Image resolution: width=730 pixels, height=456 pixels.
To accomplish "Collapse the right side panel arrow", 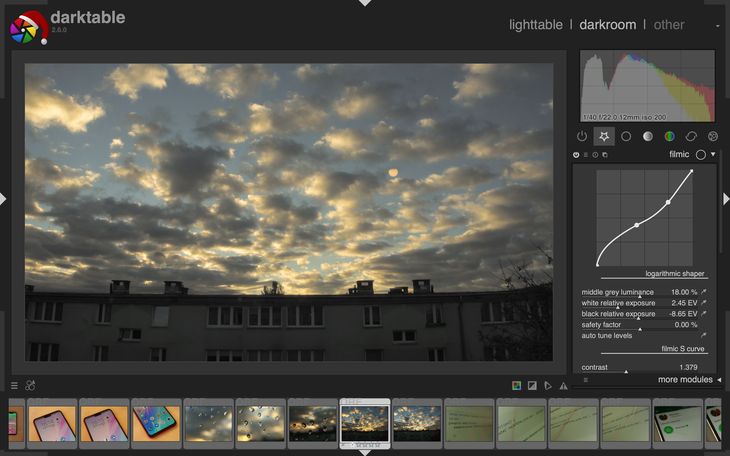I will (x=726, y=199).
